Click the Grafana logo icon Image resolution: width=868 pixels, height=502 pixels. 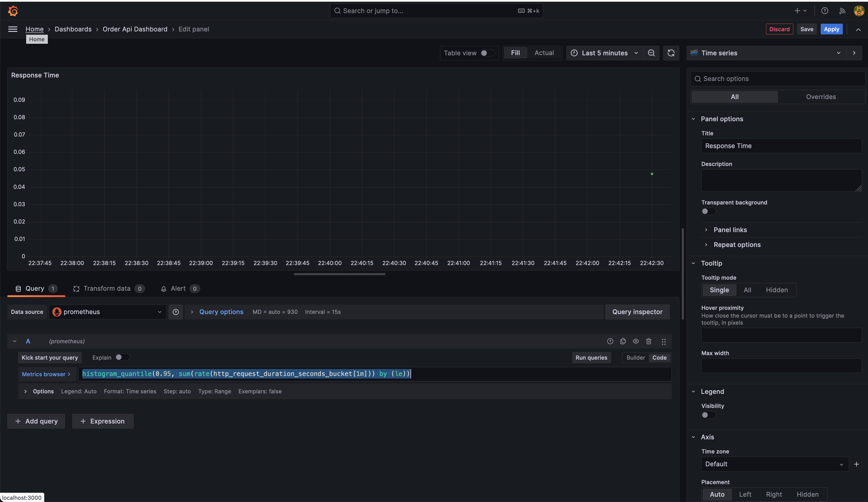coord(13,11)
